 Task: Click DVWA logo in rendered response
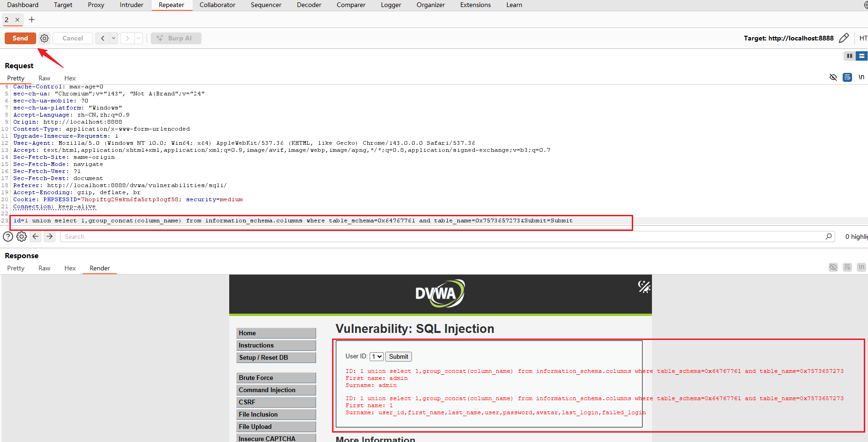(440, 293)
